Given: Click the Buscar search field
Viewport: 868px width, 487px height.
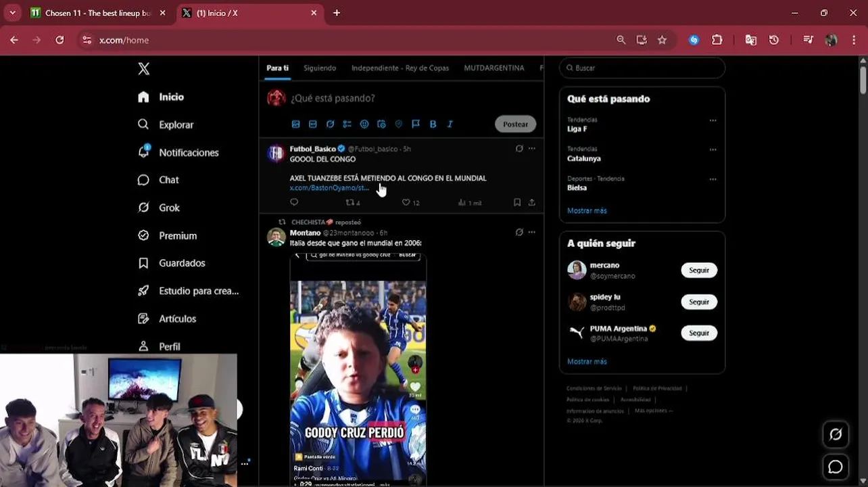Looking at the screenshot, I should tap(642, 68).
